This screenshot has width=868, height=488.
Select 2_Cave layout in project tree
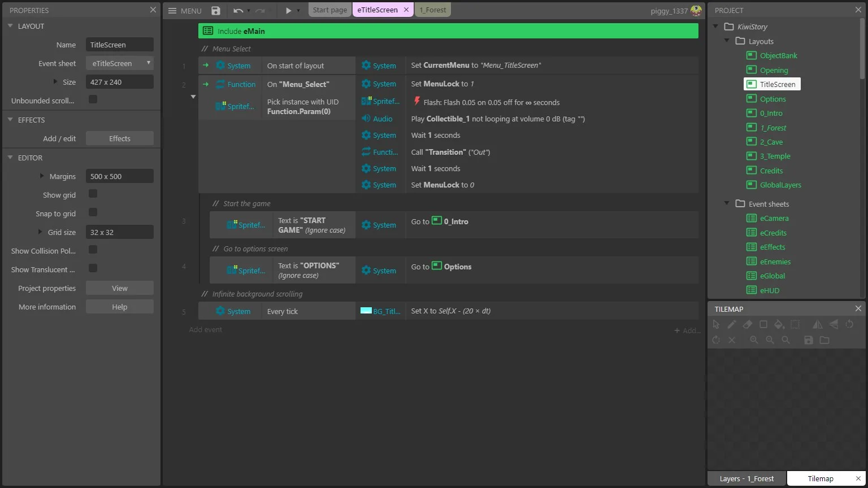(x=771, y=142)
